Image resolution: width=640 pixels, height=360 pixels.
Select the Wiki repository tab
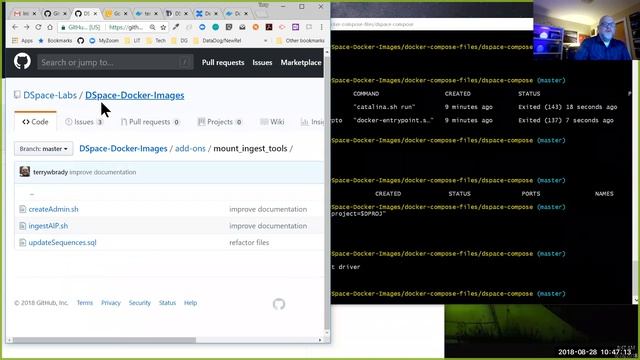point(272,122)
